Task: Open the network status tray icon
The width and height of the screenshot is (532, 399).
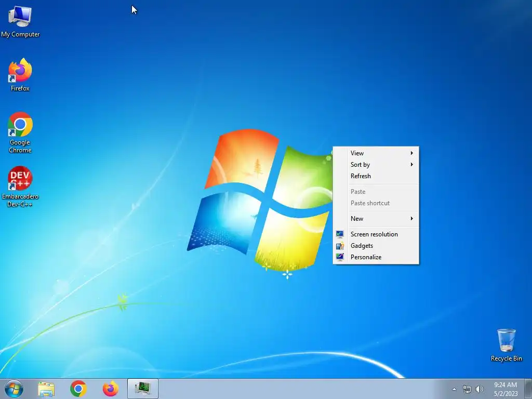Action: 467,389
